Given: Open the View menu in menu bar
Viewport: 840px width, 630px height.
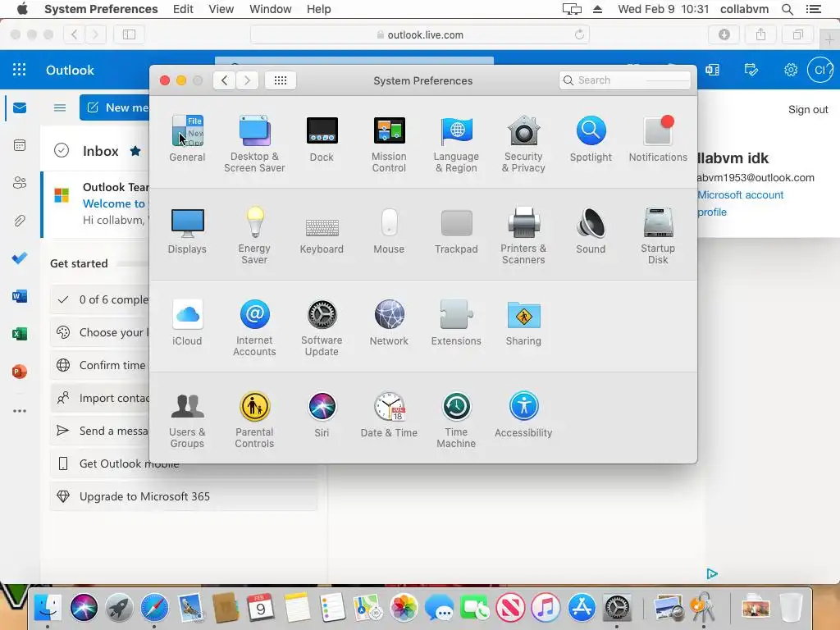Looking at the screenshot, I should pyautogui.click(x=221, y=9).
